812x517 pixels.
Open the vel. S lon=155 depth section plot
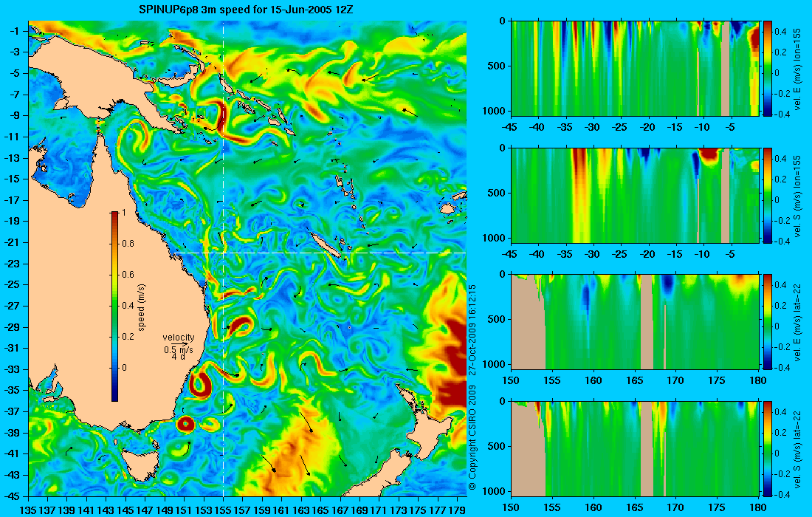[x=635, y=195]
